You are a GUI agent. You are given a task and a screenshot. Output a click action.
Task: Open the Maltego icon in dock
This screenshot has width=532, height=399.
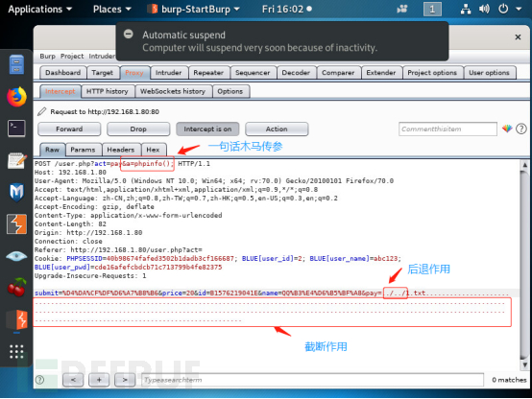[x=16, y=192]
